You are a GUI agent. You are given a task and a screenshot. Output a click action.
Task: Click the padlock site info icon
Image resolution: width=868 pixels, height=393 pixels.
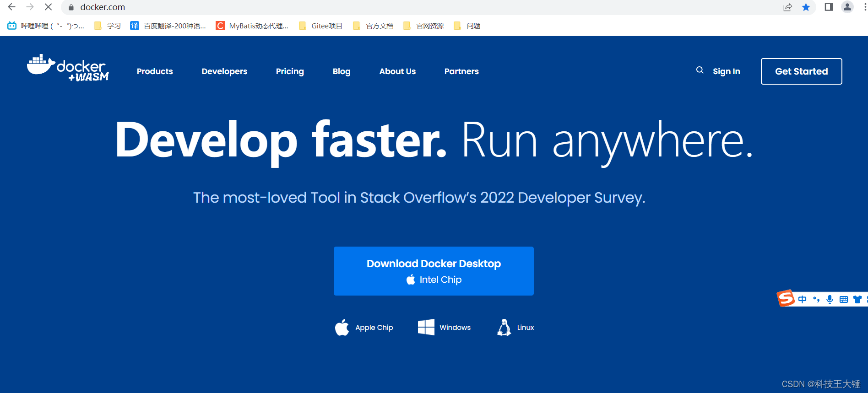pos(71,7)
